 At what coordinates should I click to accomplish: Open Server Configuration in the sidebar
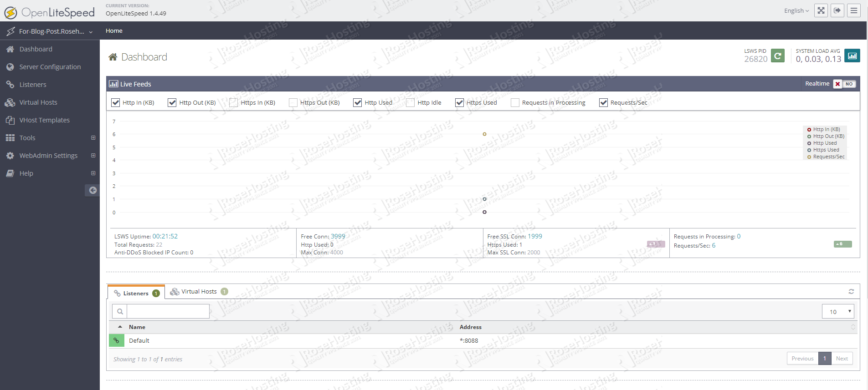50,67
